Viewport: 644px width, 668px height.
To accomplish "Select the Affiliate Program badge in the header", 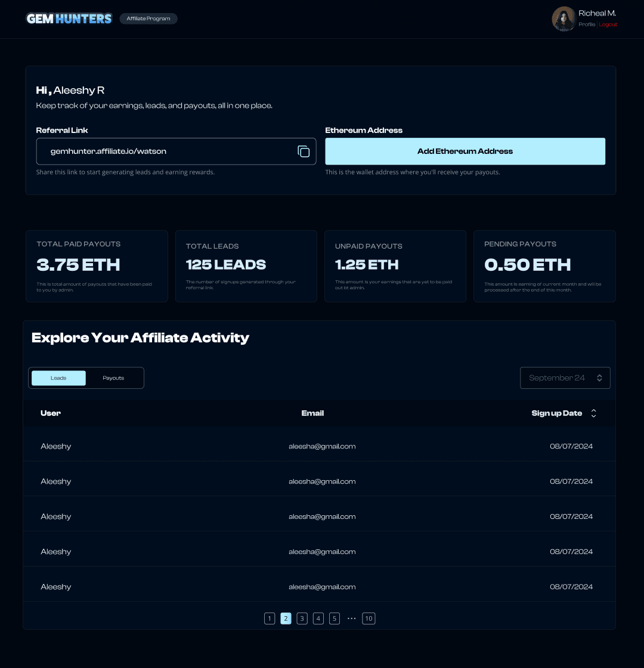I will click(x=148, y=18).
